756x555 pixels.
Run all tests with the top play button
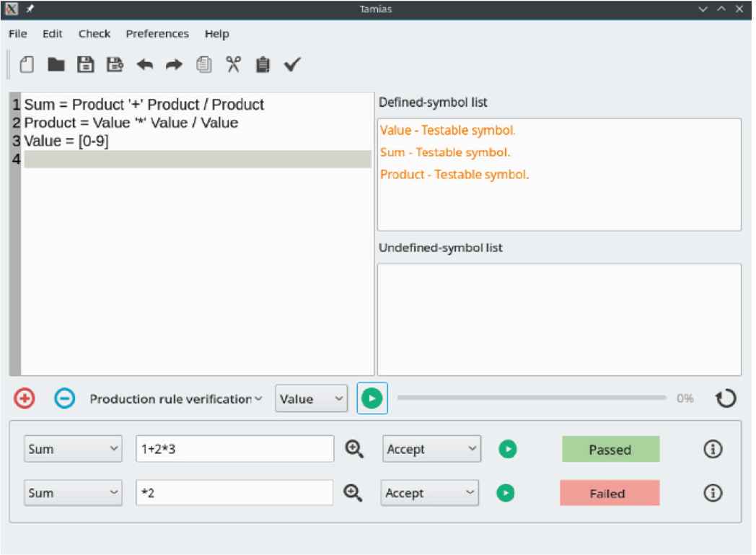(372, 398)
